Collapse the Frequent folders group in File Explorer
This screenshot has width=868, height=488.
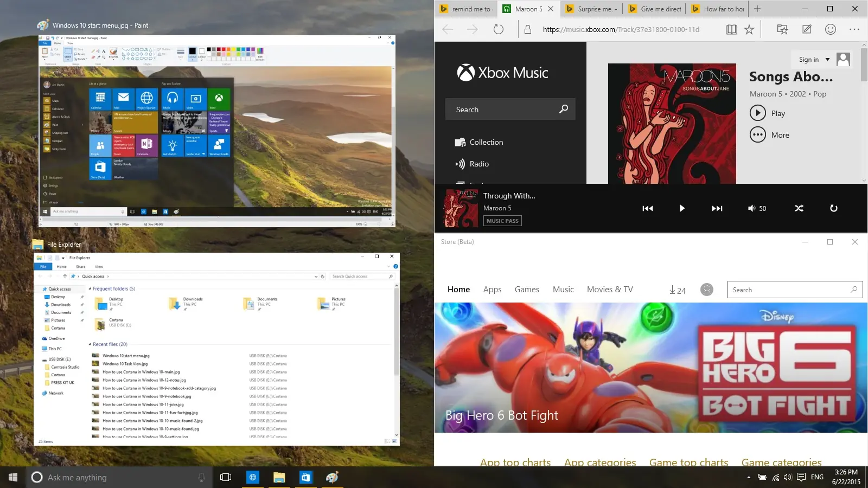(x=90, y=288)
